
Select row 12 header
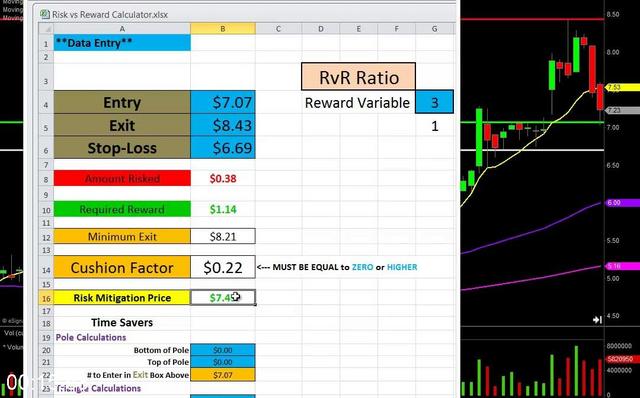coord(46,237)
